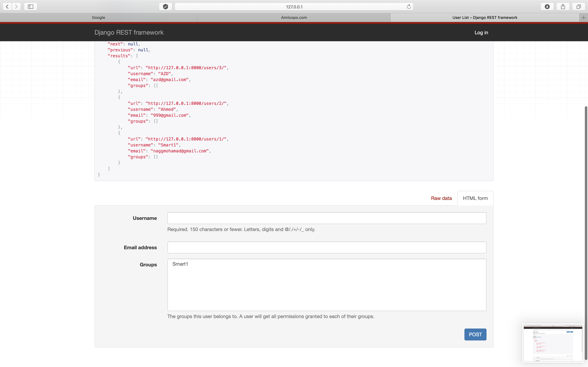Image resolution: width=588 pixels, height=367 pixels.
Task: Click the privacy shield icon
Action: pos(166,7)
